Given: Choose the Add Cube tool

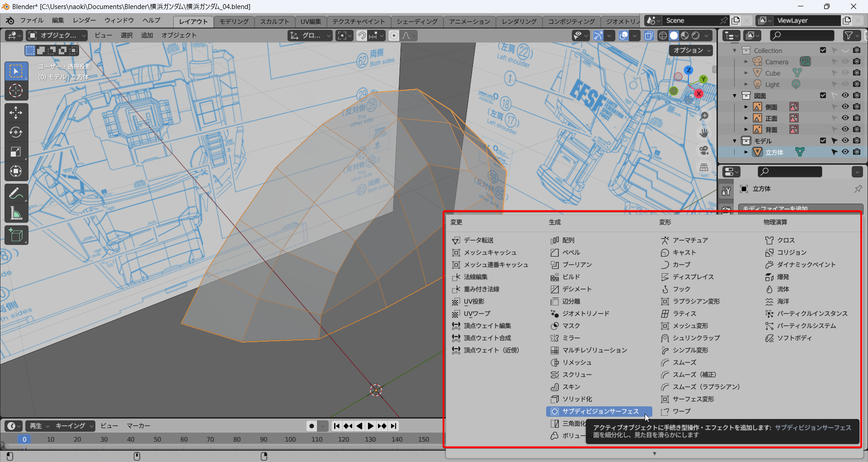Looking at the screenshot, I should point(16,235).
